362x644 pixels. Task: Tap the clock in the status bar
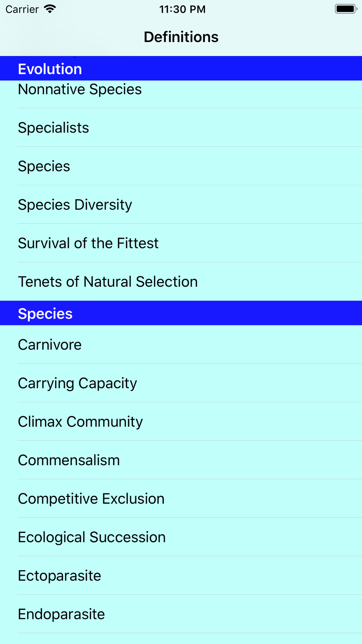182,9
